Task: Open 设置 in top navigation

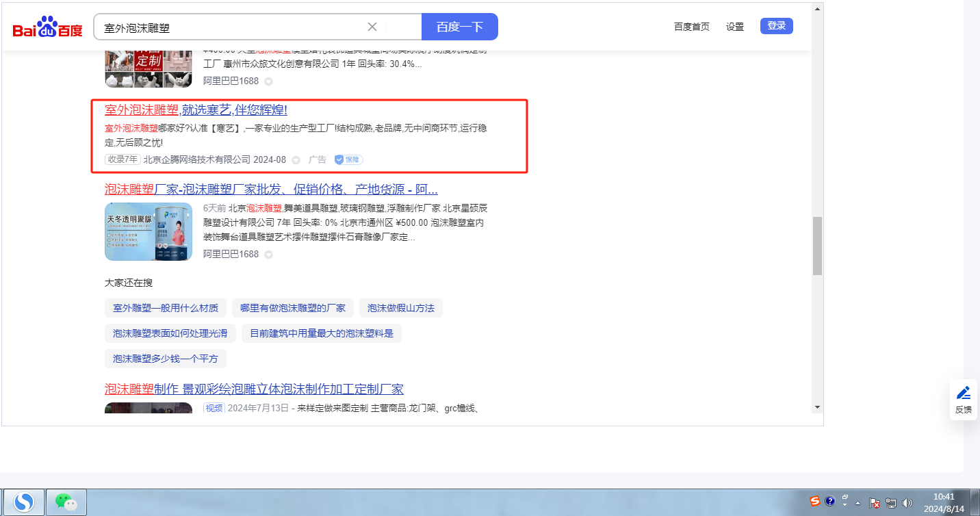Action: (735, 27)
